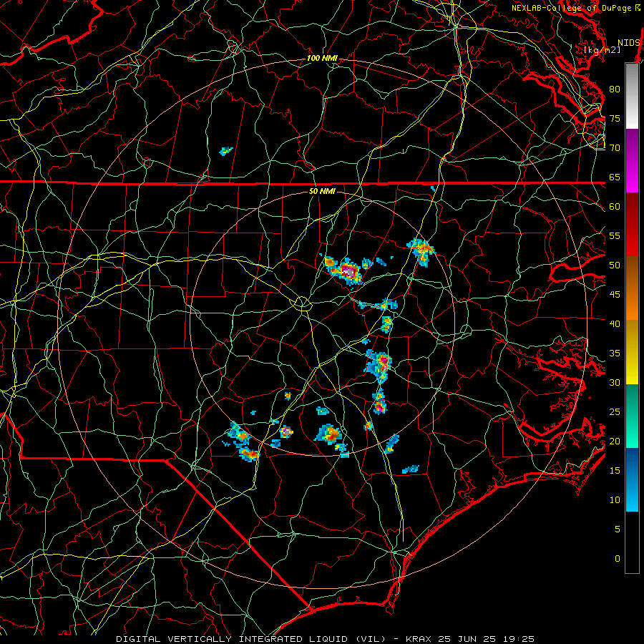Pick the green segment of the VIL legend

click(x=632, y=416)
